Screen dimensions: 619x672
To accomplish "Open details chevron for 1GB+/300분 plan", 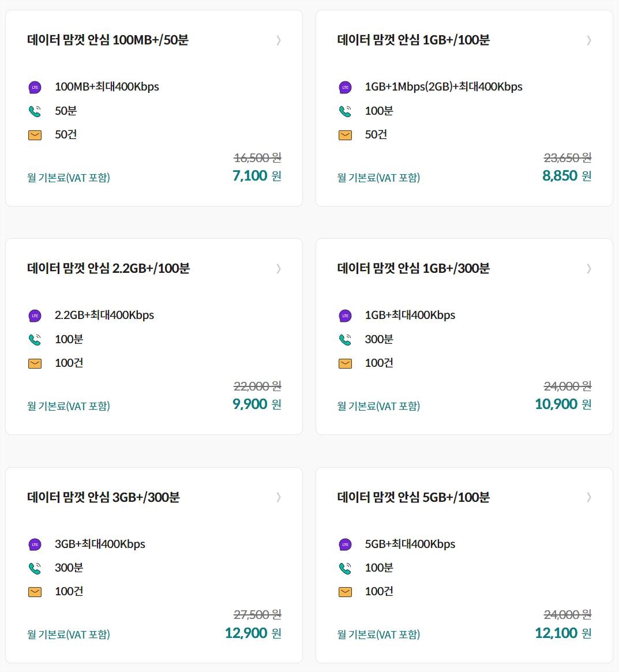I will pos(589,269).
